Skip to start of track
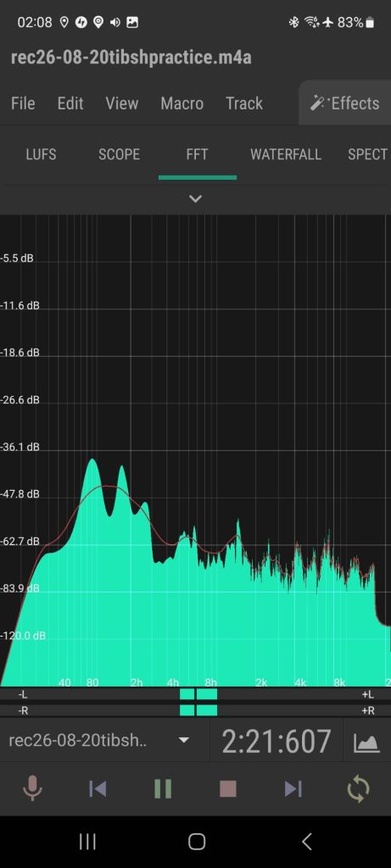This screenshot has width=391, height=868. click(x=98, y=788)
